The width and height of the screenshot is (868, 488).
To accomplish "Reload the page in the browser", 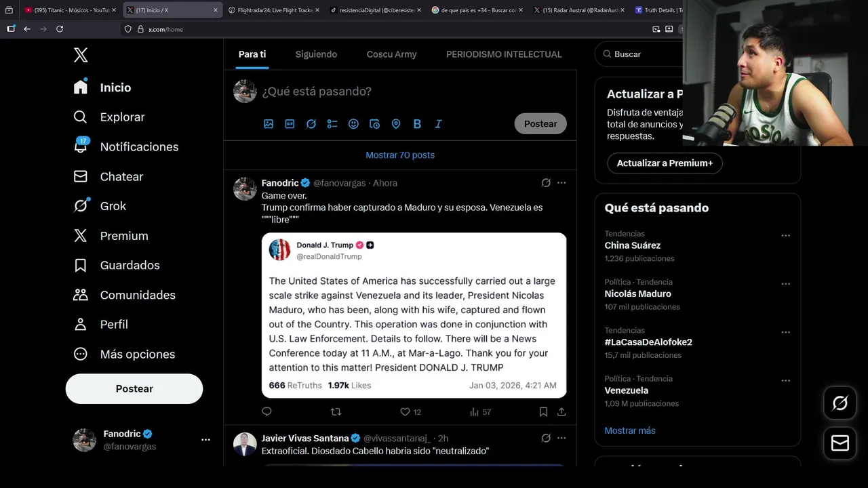I will point(60,29).
